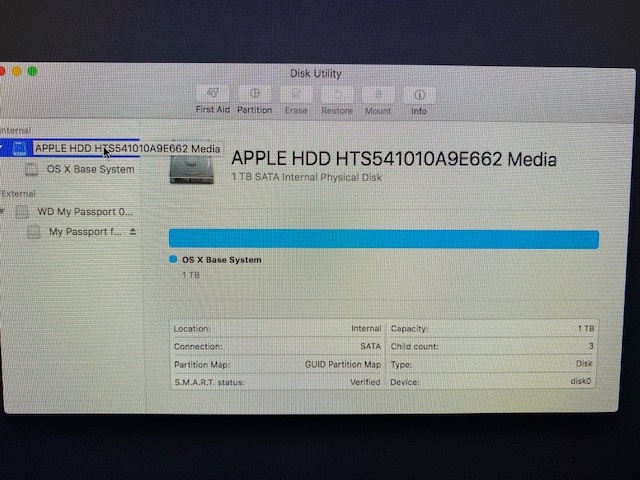Click the S.M.A.R.T. status Verified value
640x480 pixels.
coord(365,382)
